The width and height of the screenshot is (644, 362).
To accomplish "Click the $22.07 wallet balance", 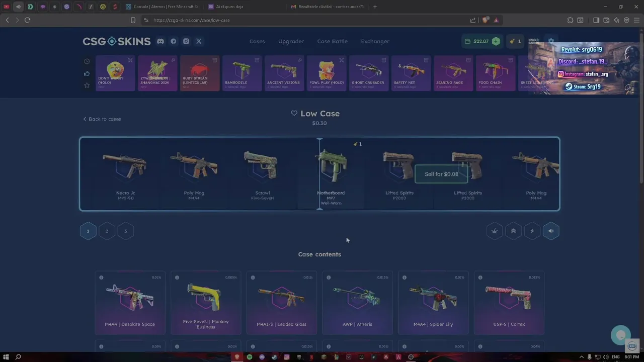I will (477, 41).
